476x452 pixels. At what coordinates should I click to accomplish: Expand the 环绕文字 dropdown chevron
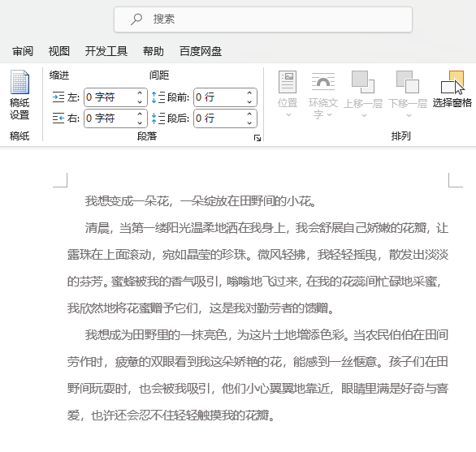point(329,114)
